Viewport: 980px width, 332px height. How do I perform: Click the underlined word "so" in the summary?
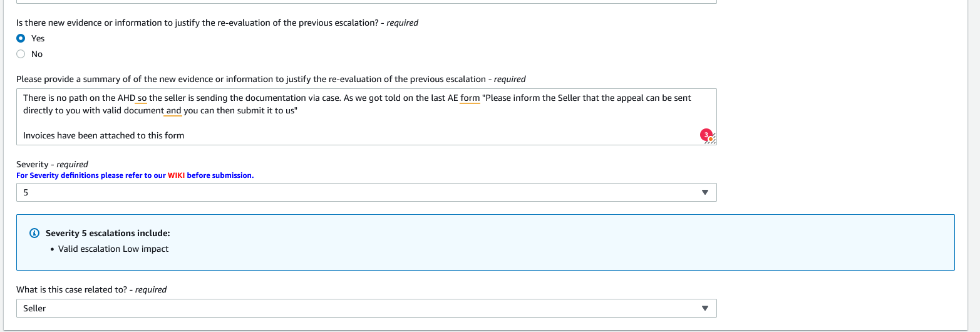coord(142,98)
